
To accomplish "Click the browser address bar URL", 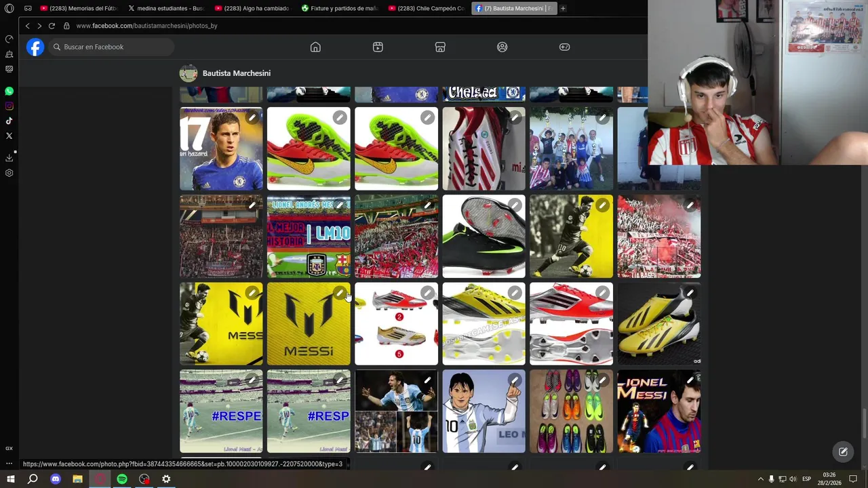I will (x=146, y=26).
